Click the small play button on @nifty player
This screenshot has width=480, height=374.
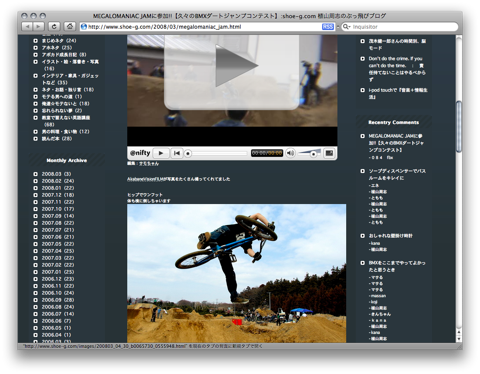(x=161, y=153)
